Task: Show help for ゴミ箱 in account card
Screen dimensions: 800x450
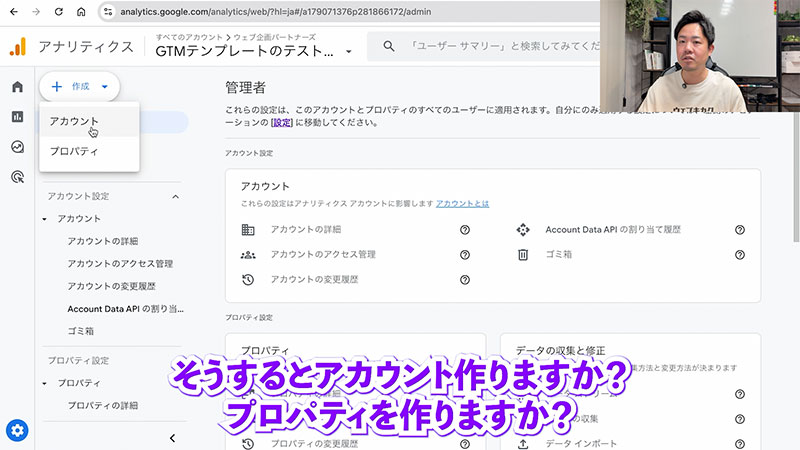Action: pos(740,255)
